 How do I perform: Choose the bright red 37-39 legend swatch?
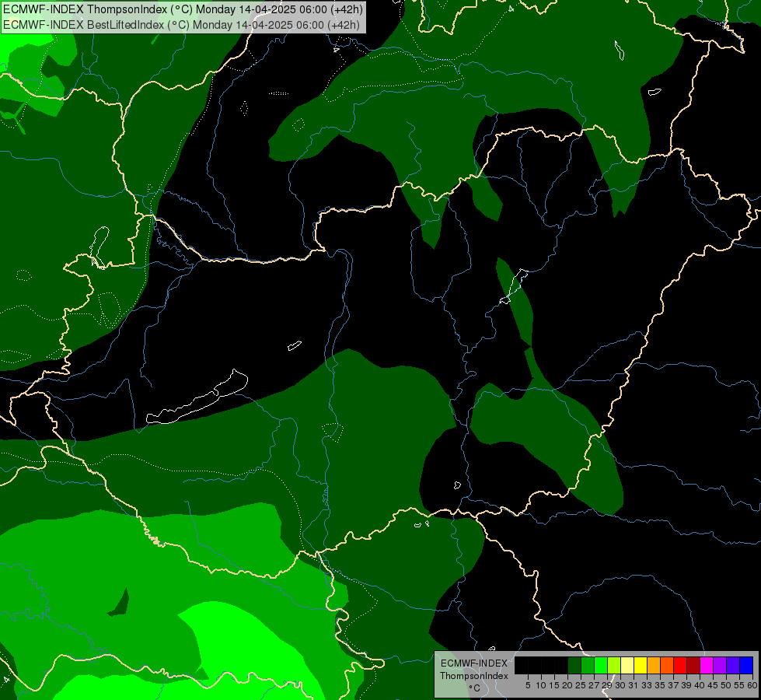point(680,665)
